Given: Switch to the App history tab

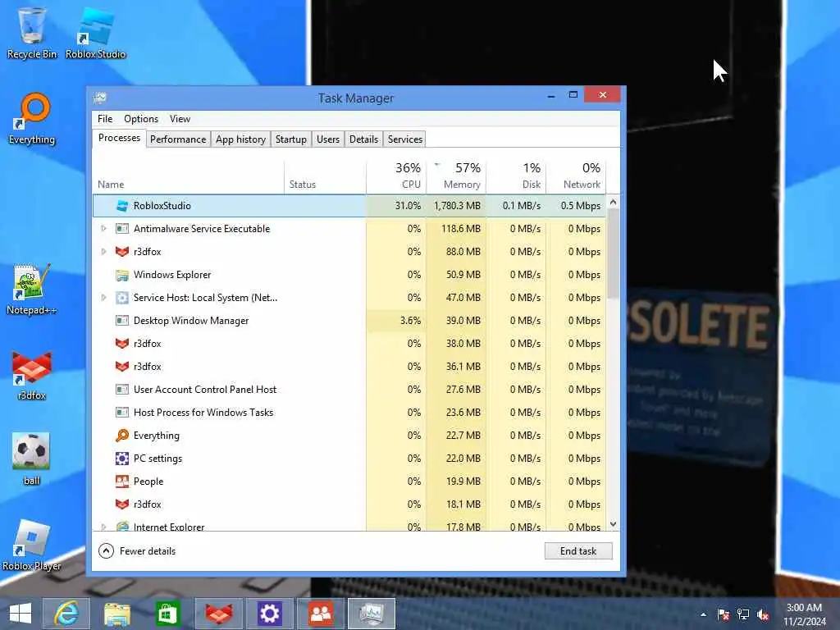Looking at the screenshot, I should pyautogui.click(x=240, y=139).
